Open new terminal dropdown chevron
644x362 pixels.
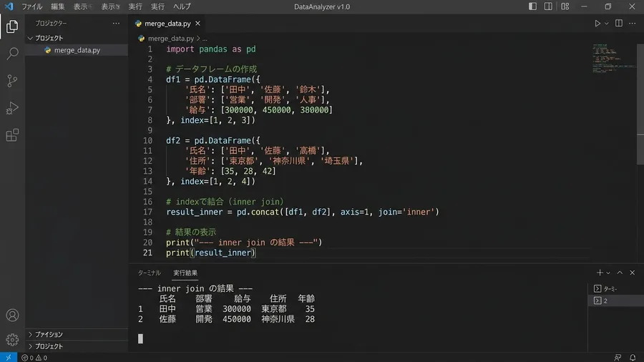pos(608,273)
